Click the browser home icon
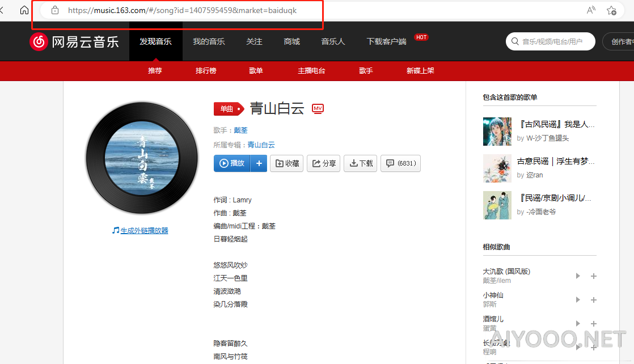 click(24, 10)
